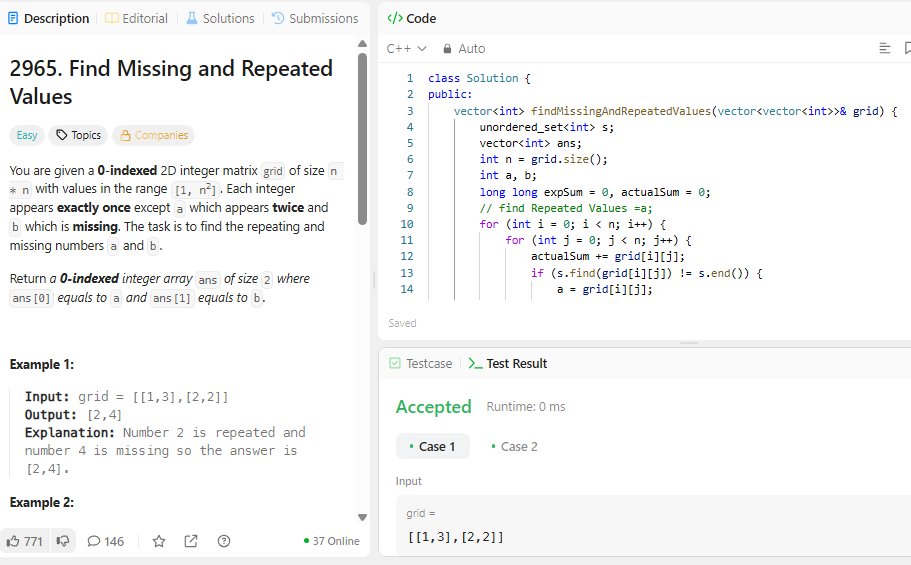Click the Test Result terminal icon

coord(475,363)
